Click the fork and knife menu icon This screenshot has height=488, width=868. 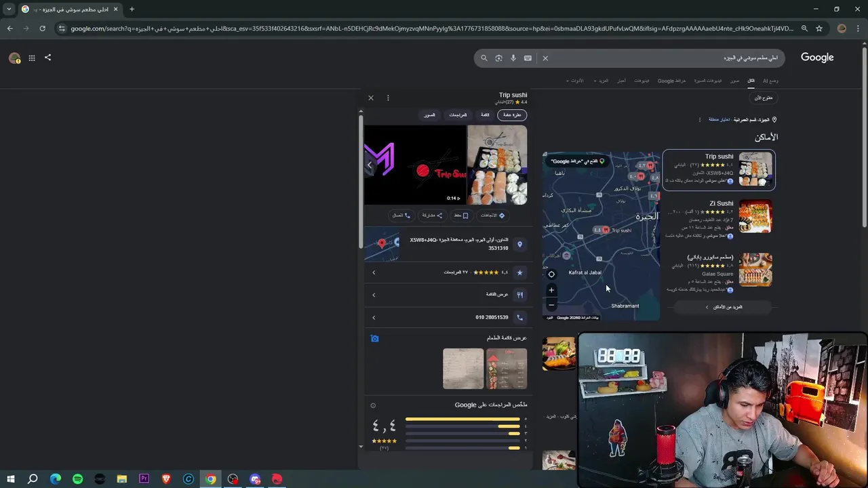click(520, 295)
